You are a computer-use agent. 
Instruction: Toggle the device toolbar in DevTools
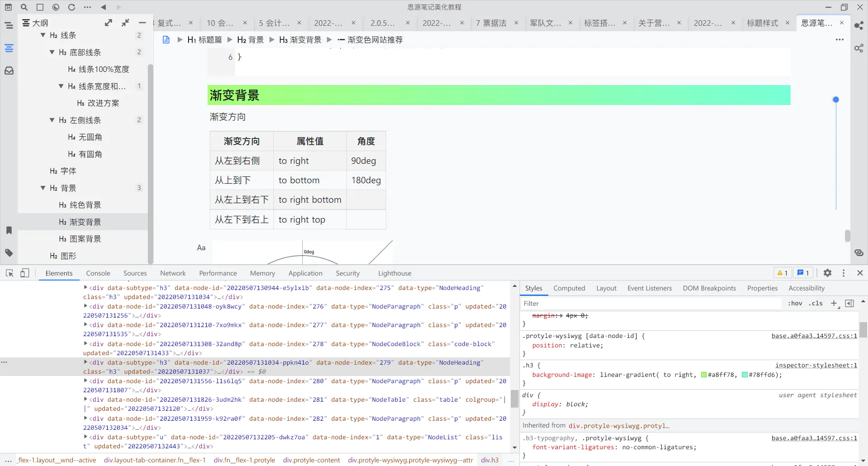pyautogui.click(x=25, y=273)
